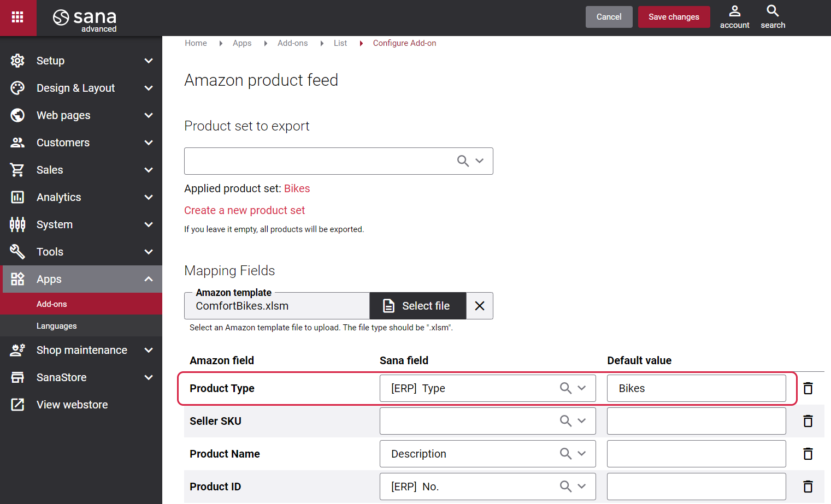Viewport: 831px width, 504px height.
Task: Open the System menu item
Action: click(81, 224)
